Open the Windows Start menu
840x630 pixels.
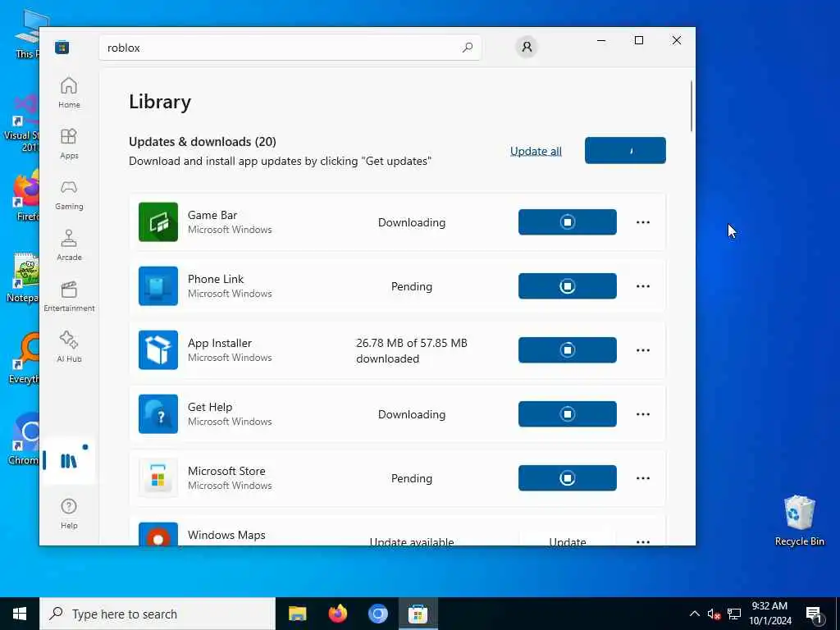tap(20, 614)
